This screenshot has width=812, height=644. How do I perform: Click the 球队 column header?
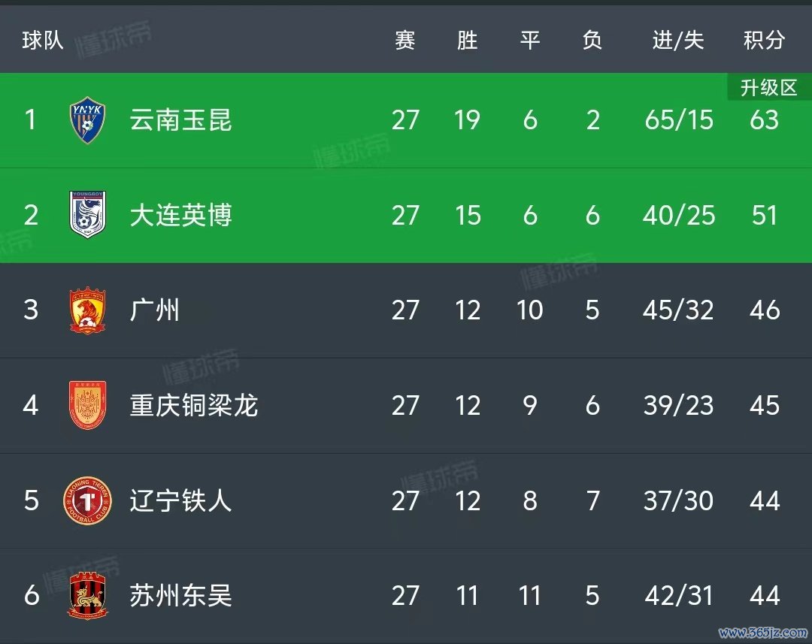(42, 41)
